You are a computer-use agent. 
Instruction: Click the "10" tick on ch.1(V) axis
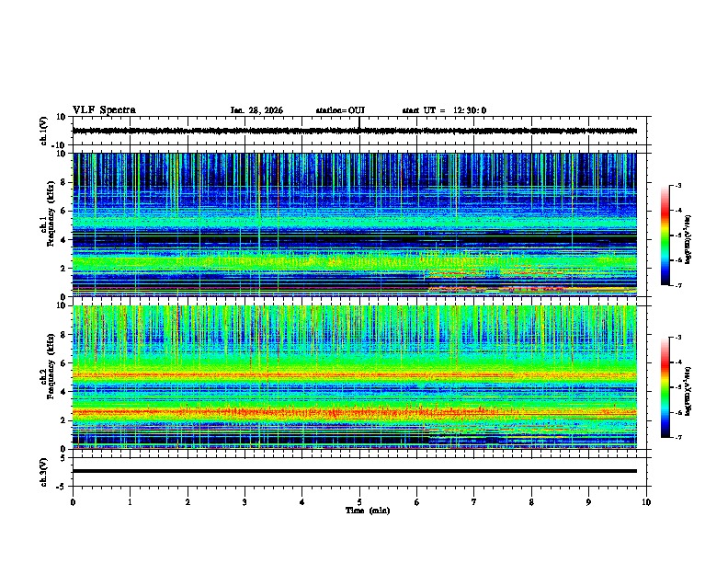tap(62, 117)
